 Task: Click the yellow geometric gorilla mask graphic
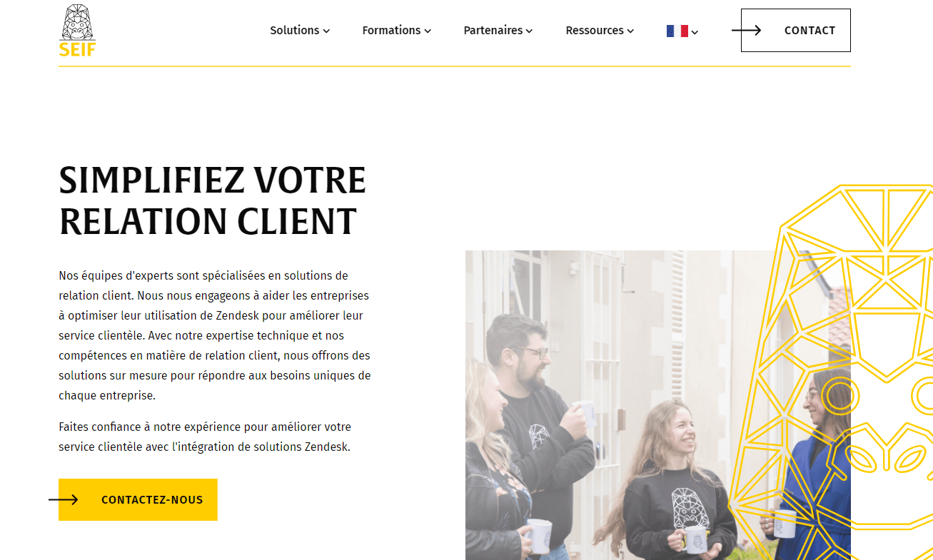coord(839,371)
